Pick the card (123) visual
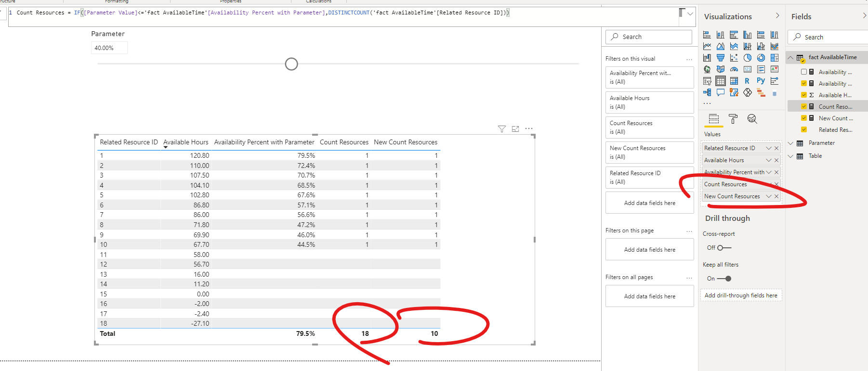 [748, 69]
